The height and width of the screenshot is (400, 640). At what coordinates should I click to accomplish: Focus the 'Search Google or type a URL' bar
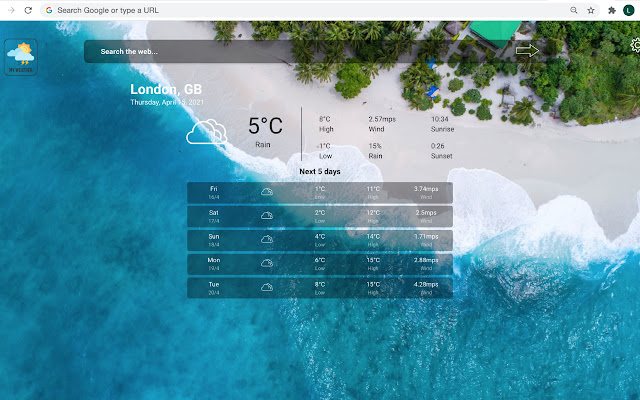[x=320, y=10]
